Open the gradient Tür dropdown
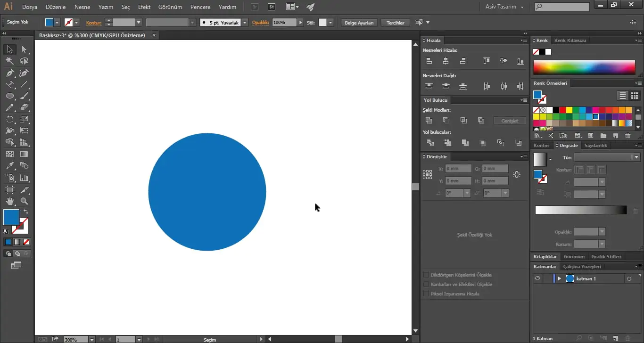644x343 pixels. (636, 157)
